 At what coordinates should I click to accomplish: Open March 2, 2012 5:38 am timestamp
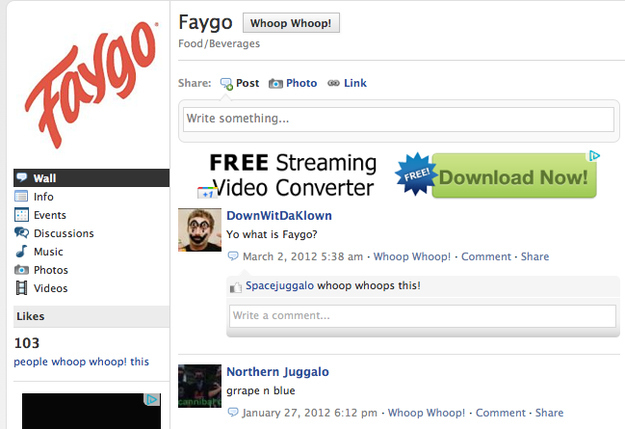(303, 256)
